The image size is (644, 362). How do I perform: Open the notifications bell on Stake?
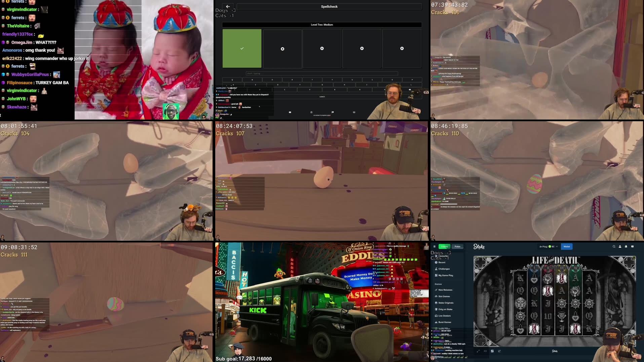click(x=626, y=246)
